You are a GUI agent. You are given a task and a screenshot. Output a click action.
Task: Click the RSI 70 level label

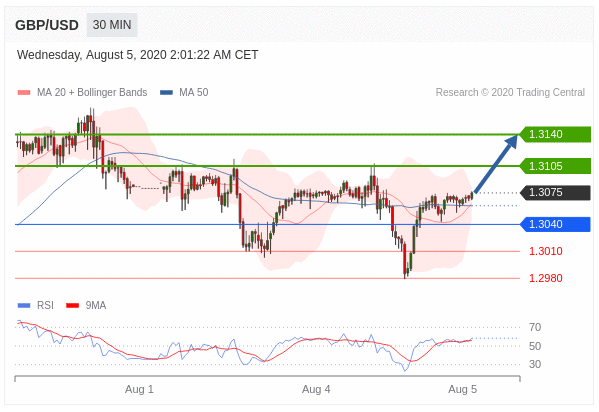(x=535, y=327)
